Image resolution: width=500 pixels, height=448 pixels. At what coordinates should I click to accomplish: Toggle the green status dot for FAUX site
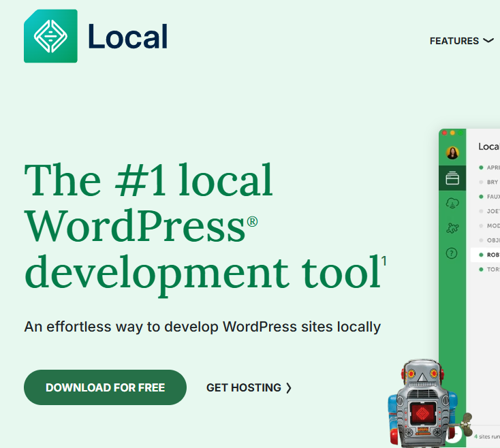(x=481, y=197)
